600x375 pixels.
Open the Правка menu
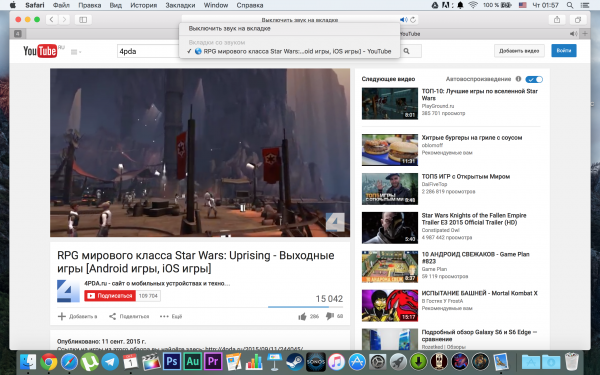tap(90, 5)
